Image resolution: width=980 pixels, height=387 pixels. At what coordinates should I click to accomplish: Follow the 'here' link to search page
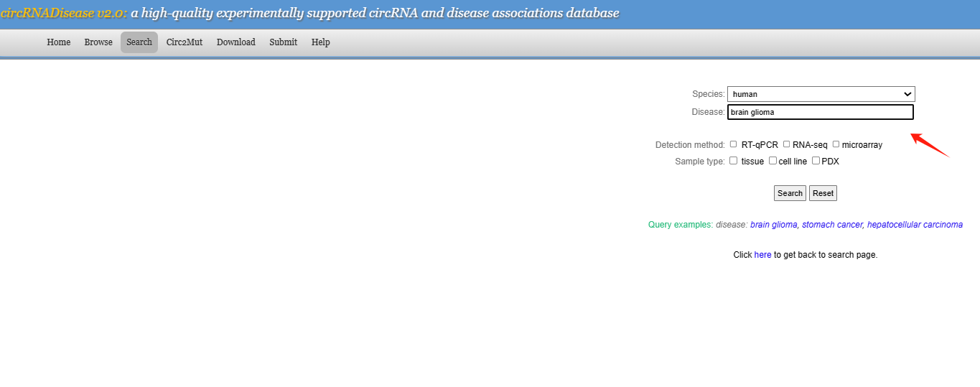click(x=762, y=255)
